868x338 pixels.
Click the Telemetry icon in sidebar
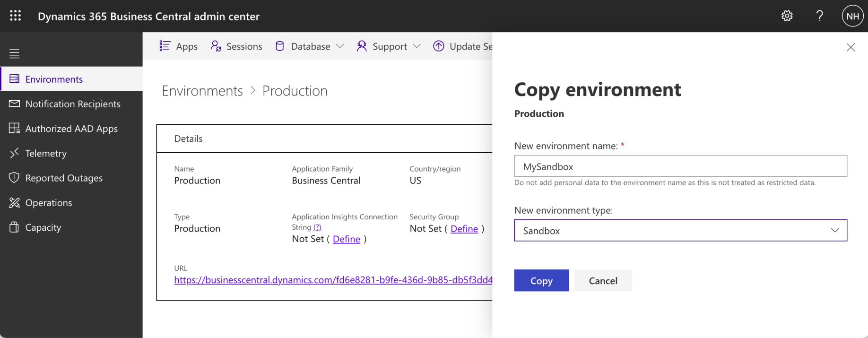pos(15,153)
